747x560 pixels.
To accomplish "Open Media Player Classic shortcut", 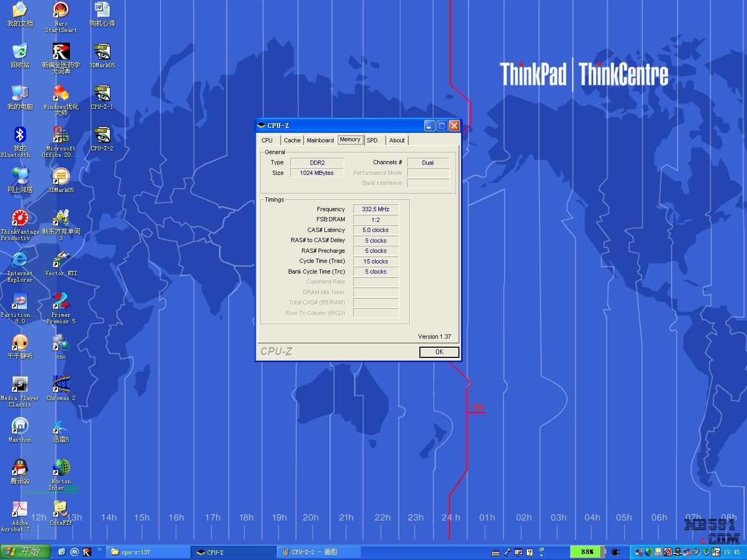I will tap(20, 386).
